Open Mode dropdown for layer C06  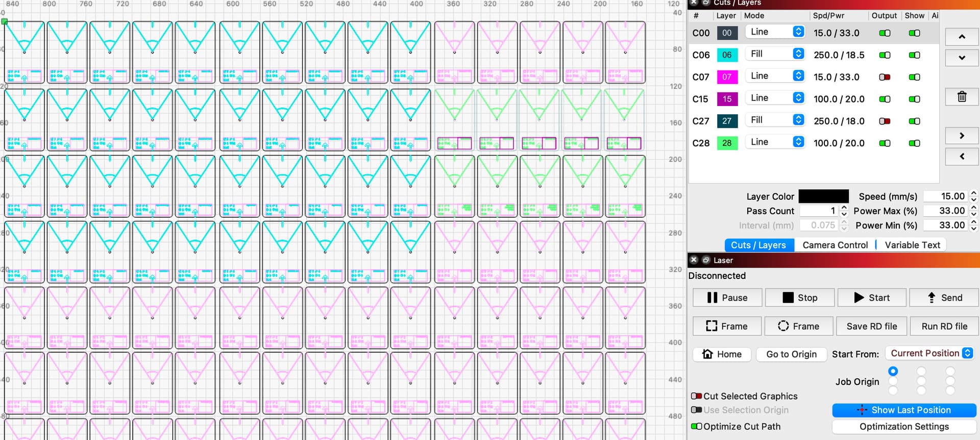(775, 54)
